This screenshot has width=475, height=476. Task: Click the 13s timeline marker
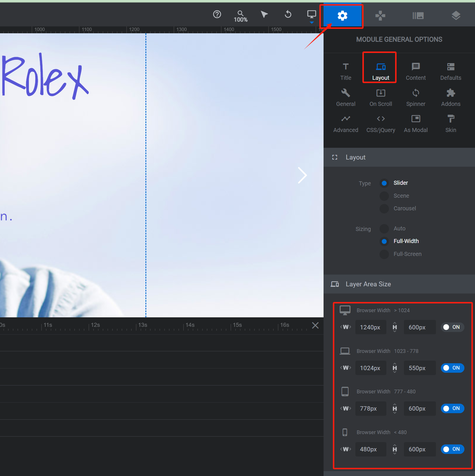[x=143, y=325]
